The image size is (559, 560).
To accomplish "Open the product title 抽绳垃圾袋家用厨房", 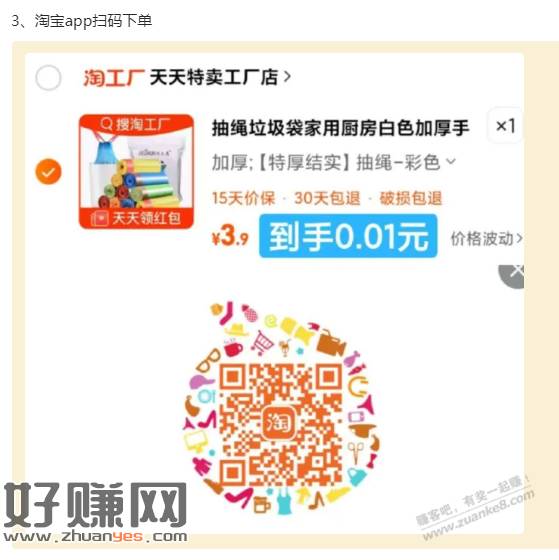I will coord(340,128).
